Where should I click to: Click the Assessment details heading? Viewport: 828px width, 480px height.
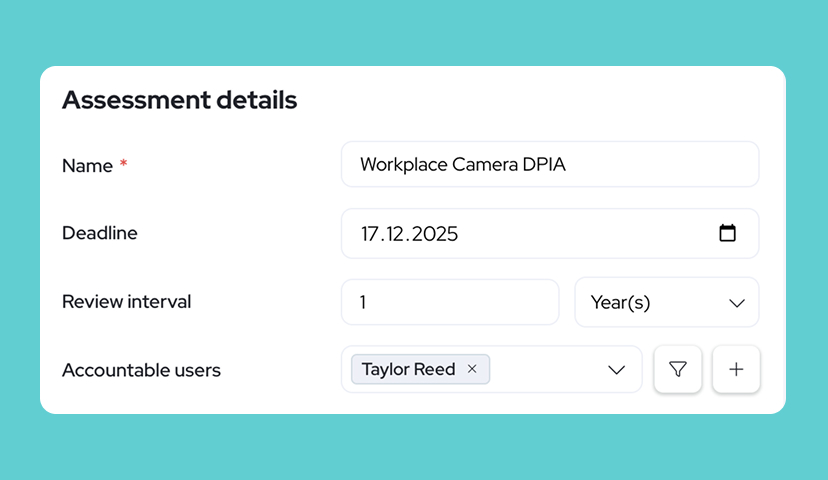(180, 100)
